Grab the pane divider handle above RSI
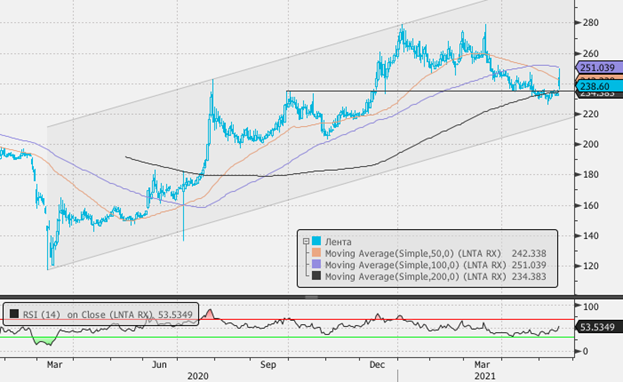 pos(312,297)
